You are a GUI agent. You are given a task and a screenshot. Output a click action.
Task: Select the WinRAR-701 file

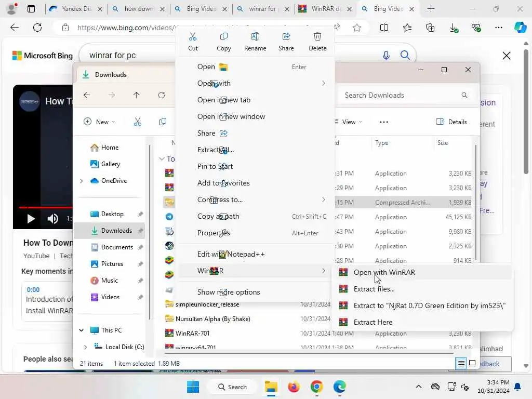pyautogui.click(x=192, y=333)
